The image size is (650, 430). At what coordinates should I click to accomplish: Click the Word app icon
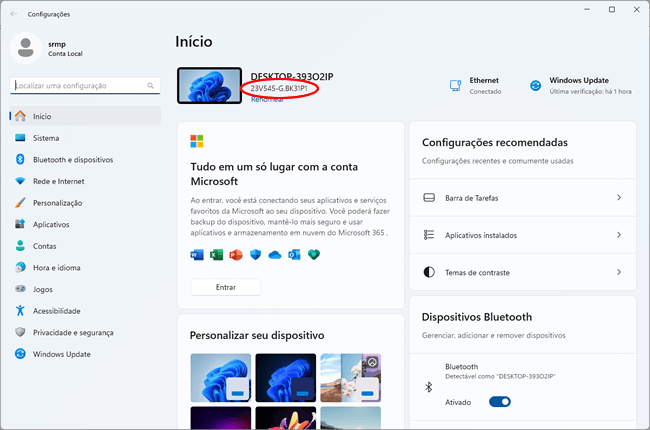tap(197, 255)
